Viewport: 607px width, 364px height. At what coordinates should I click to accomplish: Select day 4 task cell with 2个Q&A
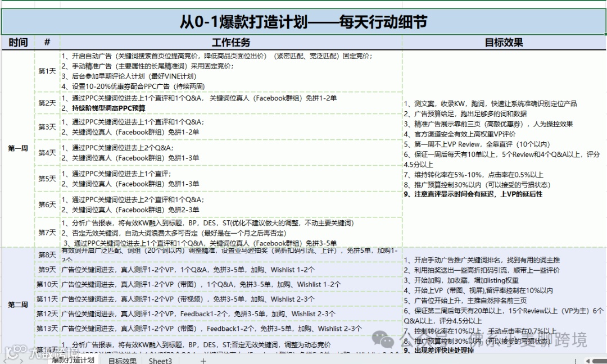coord(231,153)
